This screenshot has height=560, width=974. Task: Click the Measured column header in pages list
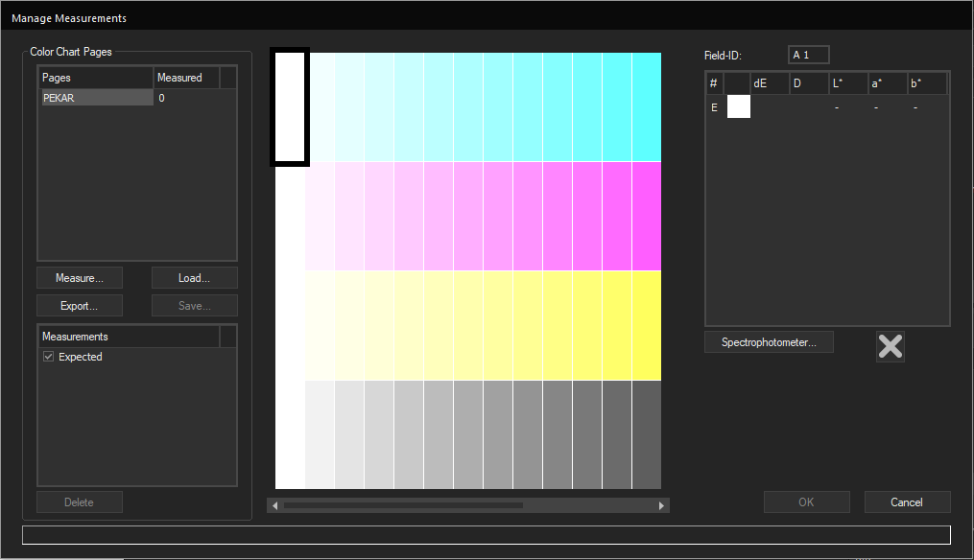(186, 78)
